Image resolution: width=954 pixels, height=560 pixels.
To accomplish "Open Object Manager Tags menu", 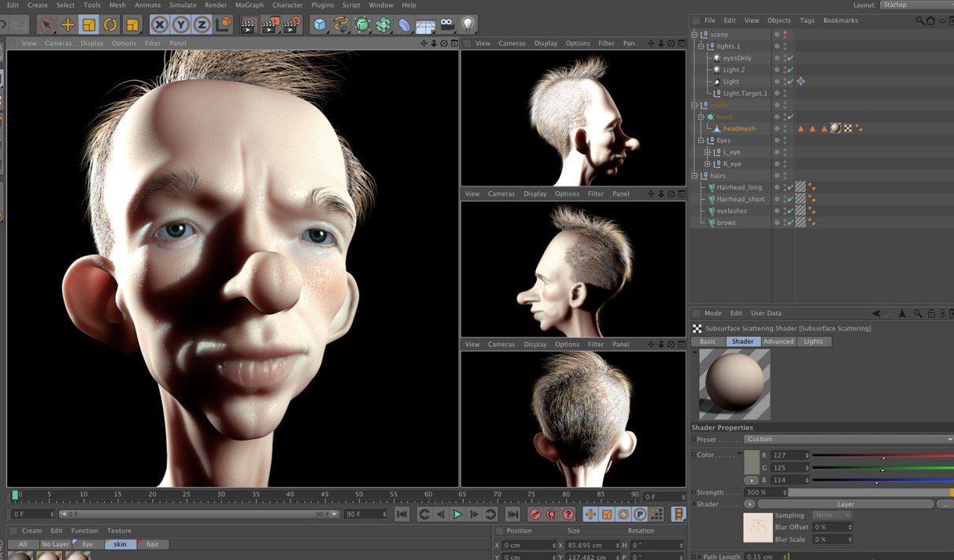I will click(807, 20).
